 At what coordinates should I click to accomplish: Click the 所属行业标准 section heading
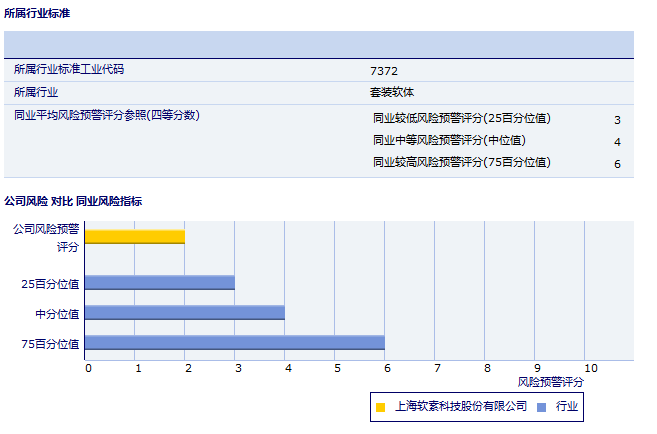coord(37,13)
